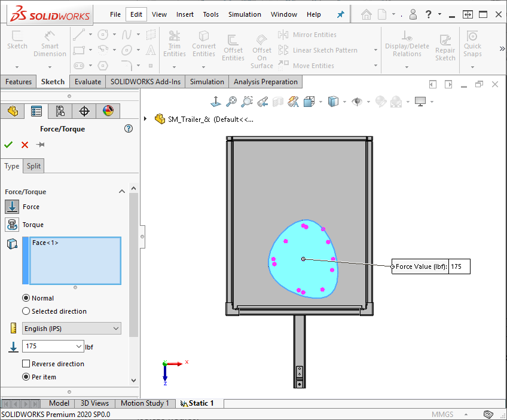The height and width of the screenshot is (420, 507).
Task: Click the Trim Entities tool
Action: click(175, 44)
